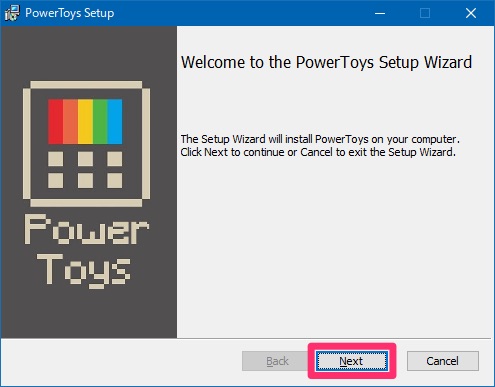Screen dimensions: 495x387
Task: Click the red stripe in the PowerToys logo
Action: 55,122
